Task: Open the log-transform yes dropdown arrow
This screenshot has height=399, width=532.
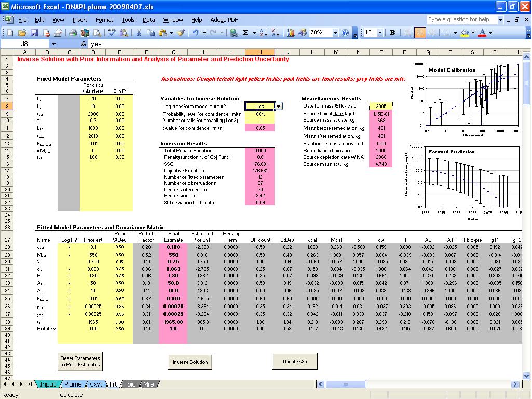Action: [279, 106]
